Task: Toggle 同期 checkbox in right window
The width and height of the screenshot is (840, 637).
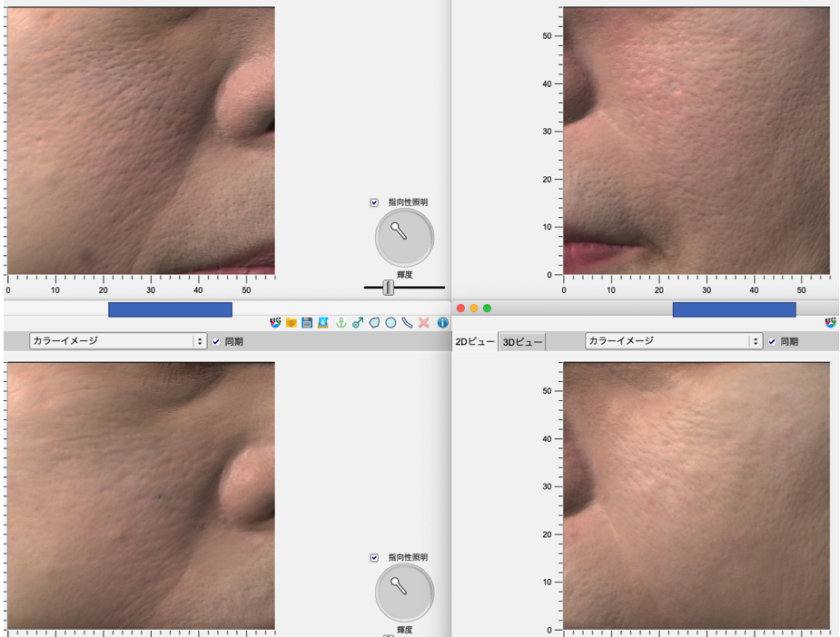Action: [x=771, y=341]
